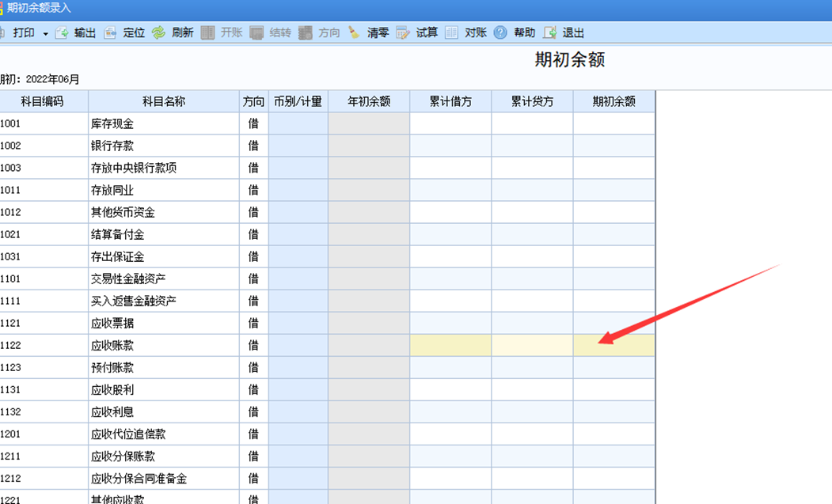Click the 定位 locate icon
This screenshot has width=832, height=504.
tap(110, 33)
